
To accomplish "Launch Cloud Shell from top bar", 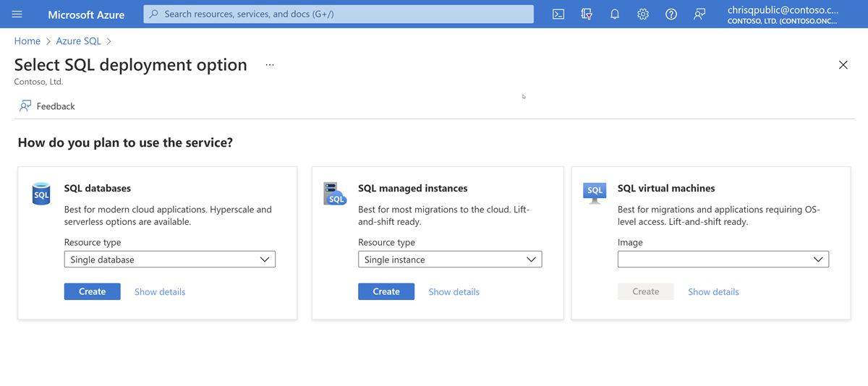I will click(558, 14).
